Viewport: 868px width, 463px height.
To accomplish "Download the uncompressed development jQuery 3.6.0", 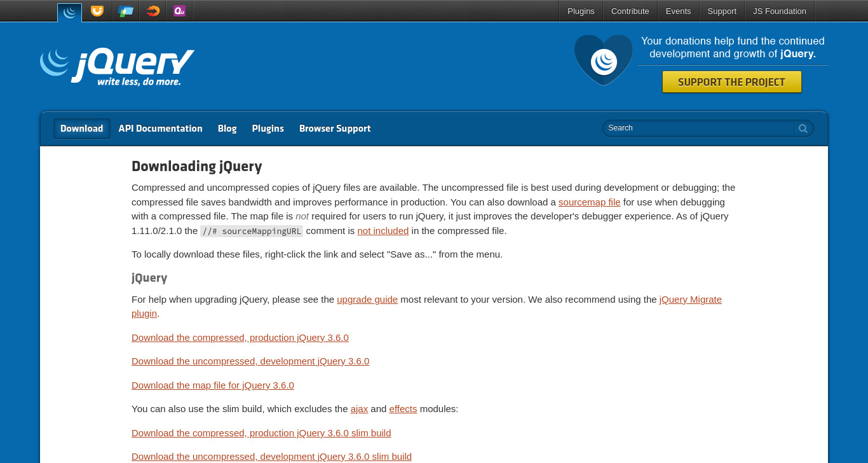I will [250, 361].
